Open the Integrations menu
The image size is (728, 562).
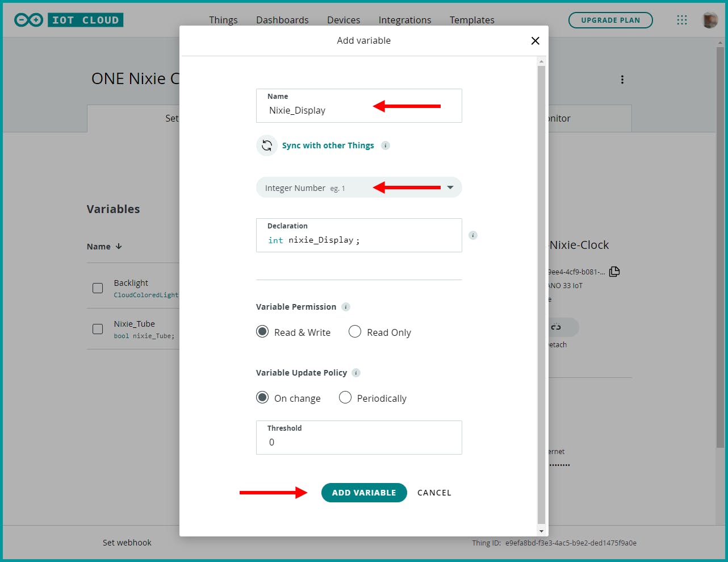point(405,20)
